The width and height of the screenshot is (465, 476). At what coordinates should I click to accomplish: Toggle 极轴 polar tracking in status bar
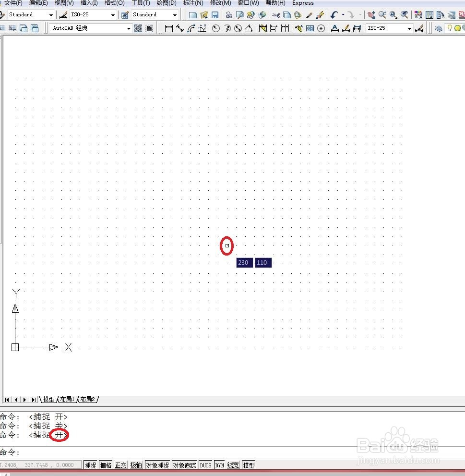136,465
